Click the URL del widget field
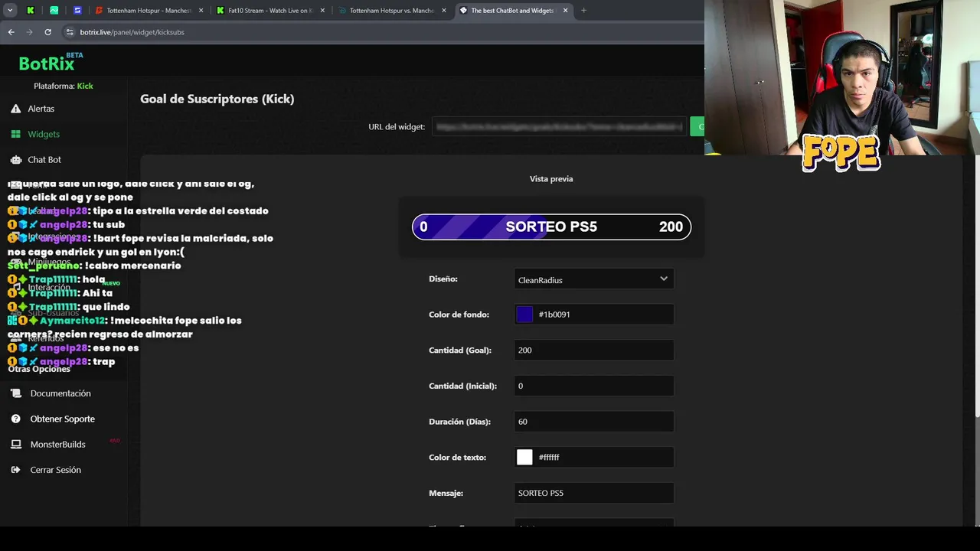The height and width of the screenshot is (551, 980). tap(559, 126)
